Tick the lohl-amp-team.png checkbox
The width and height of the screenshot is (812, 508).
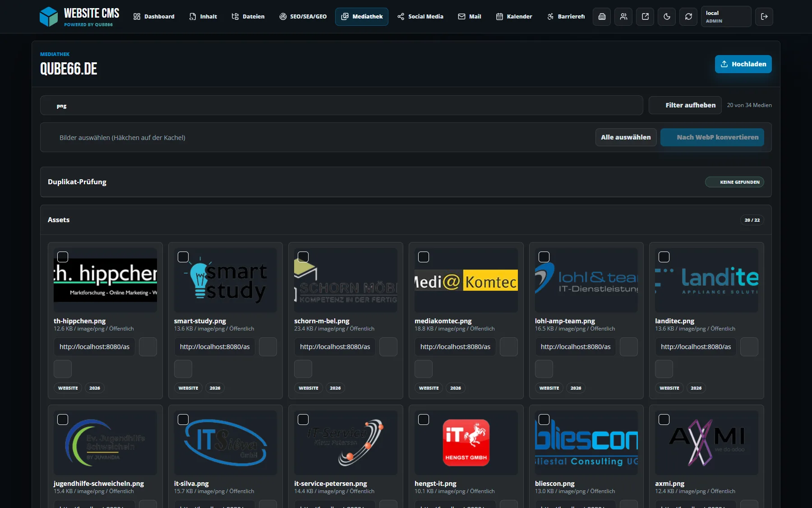(x=544, y=257)
